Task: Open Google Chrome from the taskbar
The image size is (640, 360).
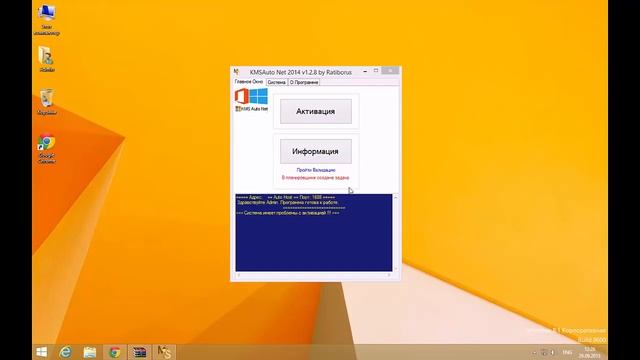Action: point(115,352)
